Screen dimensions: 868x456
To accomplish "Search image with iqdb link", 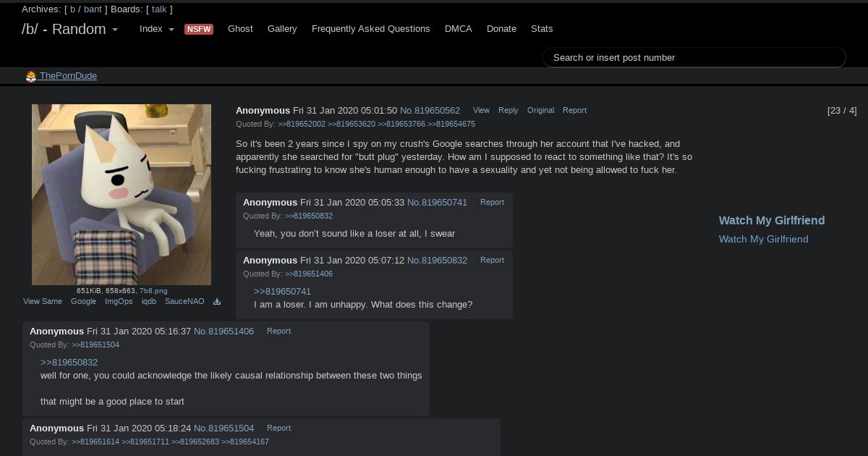I will (x=149, y=302).
